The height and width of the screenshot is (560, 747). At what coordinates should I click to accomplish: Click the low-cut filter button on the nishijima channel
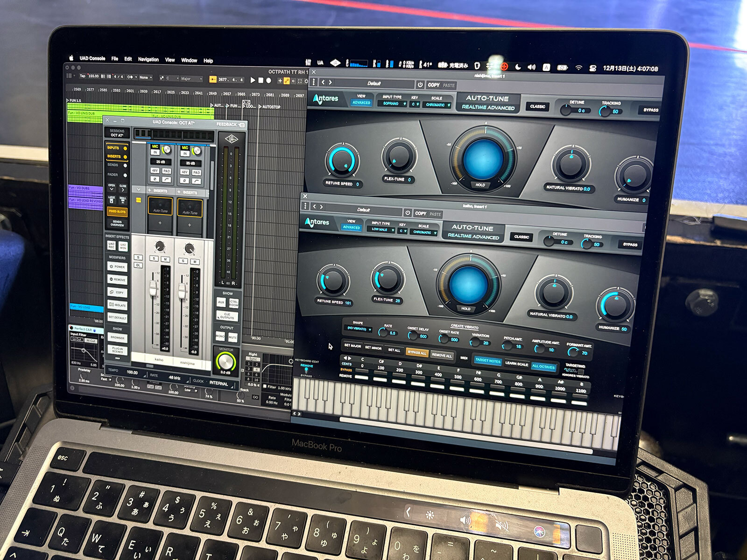(x=197, y=181)
